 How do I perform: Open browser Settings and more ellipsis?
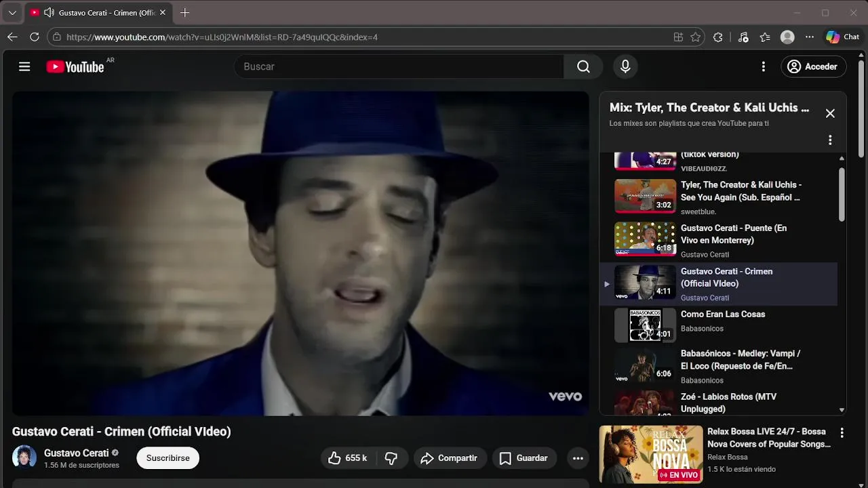pyautogui.click(x=809, y=37)
